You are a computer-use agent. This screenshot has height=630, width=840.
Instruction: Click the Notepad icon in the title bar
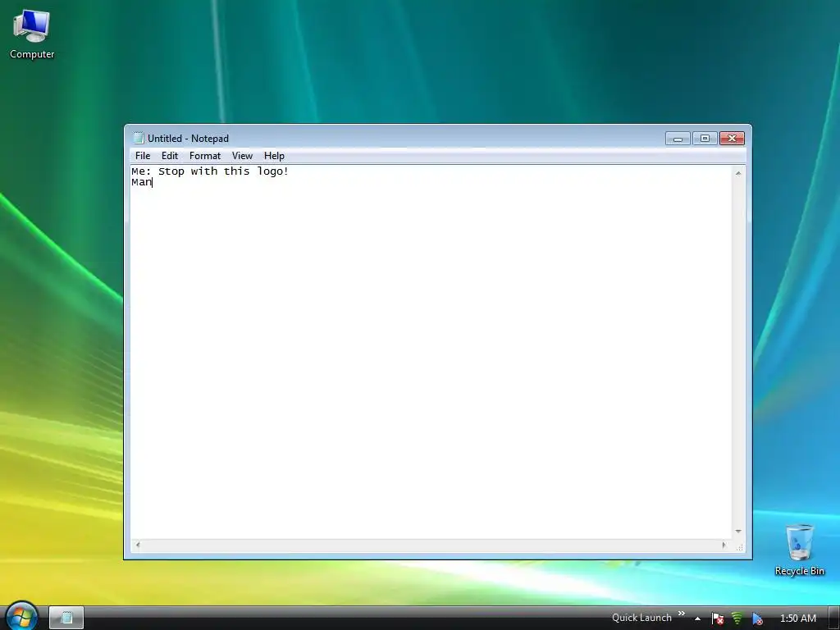(139, 138)
